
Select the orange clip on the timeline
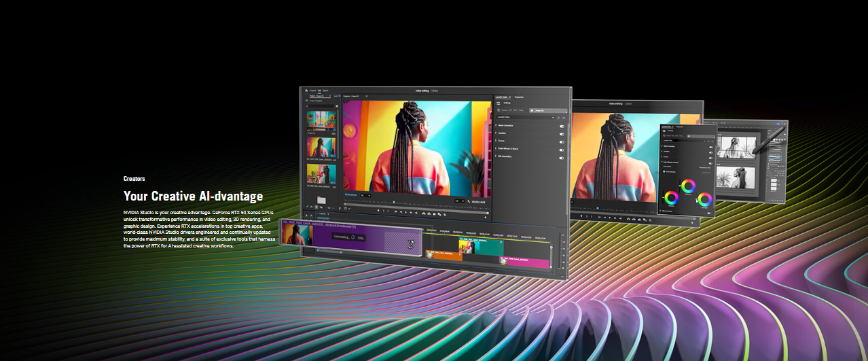click(x=444, y=256)
